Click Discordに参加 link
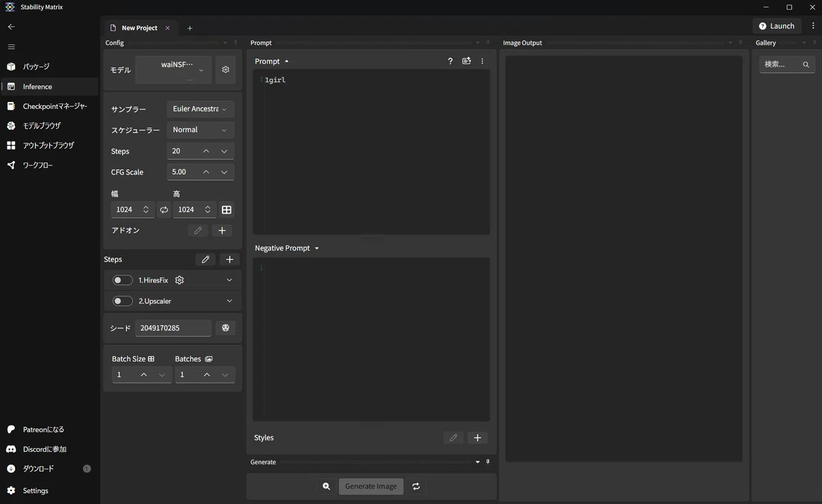The image size is (822, 504). click(49, 449)
